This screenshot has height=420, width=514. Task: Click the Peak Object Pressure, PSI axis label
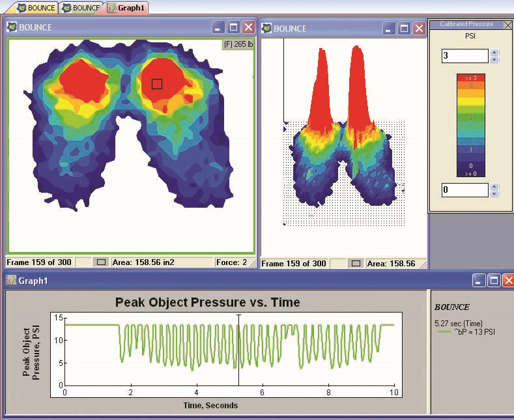tap(31, 352)
